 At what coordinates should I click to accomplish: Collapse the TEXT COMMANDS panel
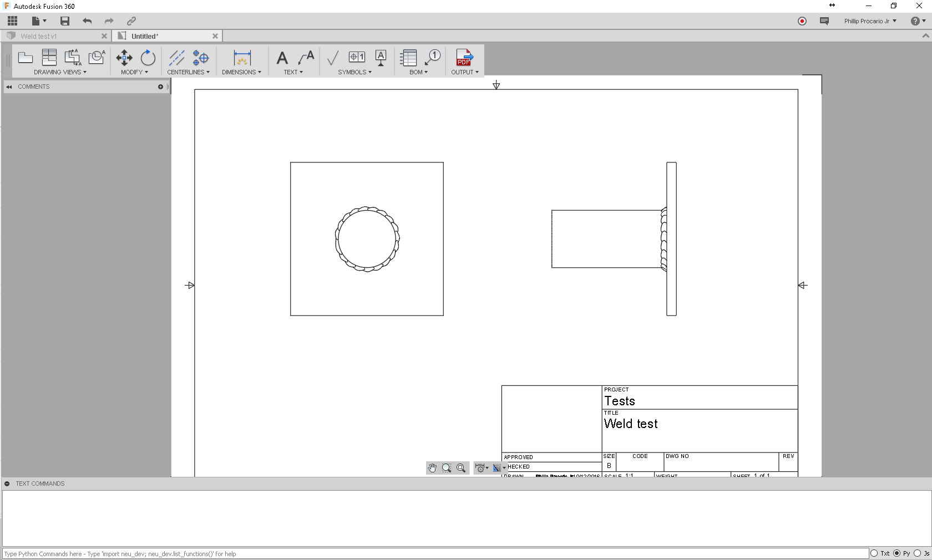(x=7, y=484)
